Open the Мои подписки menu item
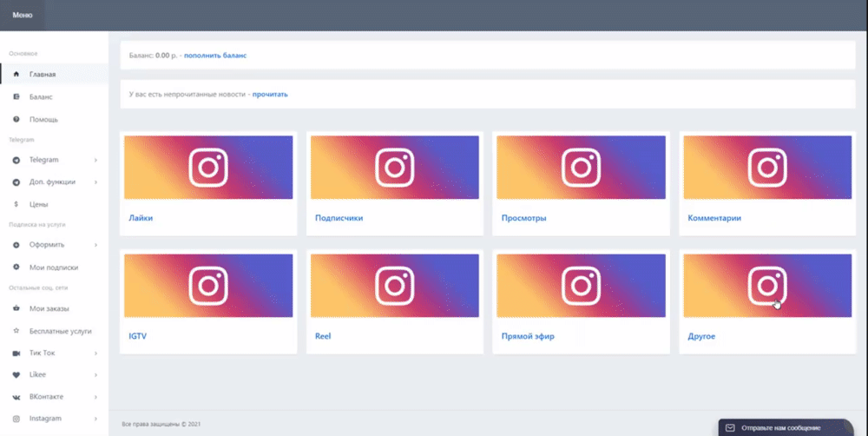Screen dimensions: 868x436 pyautogui.click(x=53, y=268)
